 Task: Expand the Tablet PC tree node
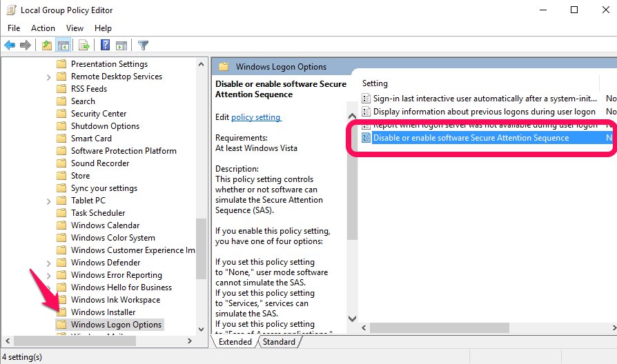[x=48, y=201]
